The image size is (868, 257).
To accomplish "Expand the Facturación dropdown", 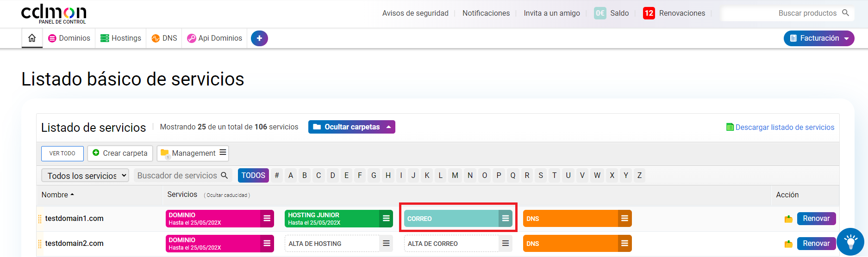I will coord(818,38).
